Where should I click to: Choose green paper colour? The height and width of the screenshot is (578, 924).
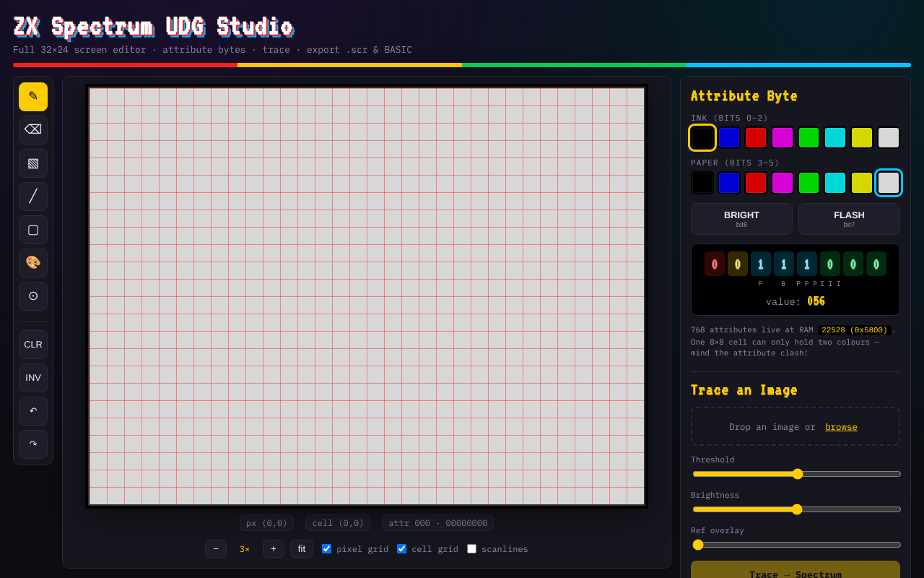[x=808, y=183]
